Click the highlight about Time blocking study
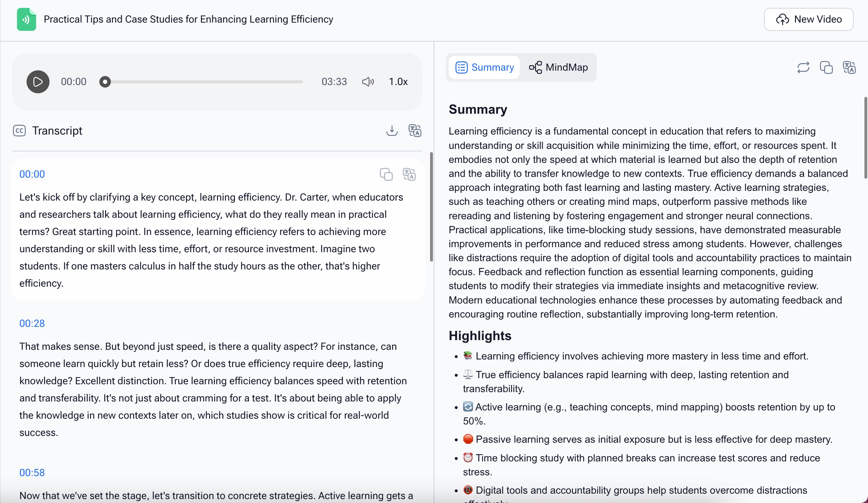 pyautogui.click(x=642, y=465)
